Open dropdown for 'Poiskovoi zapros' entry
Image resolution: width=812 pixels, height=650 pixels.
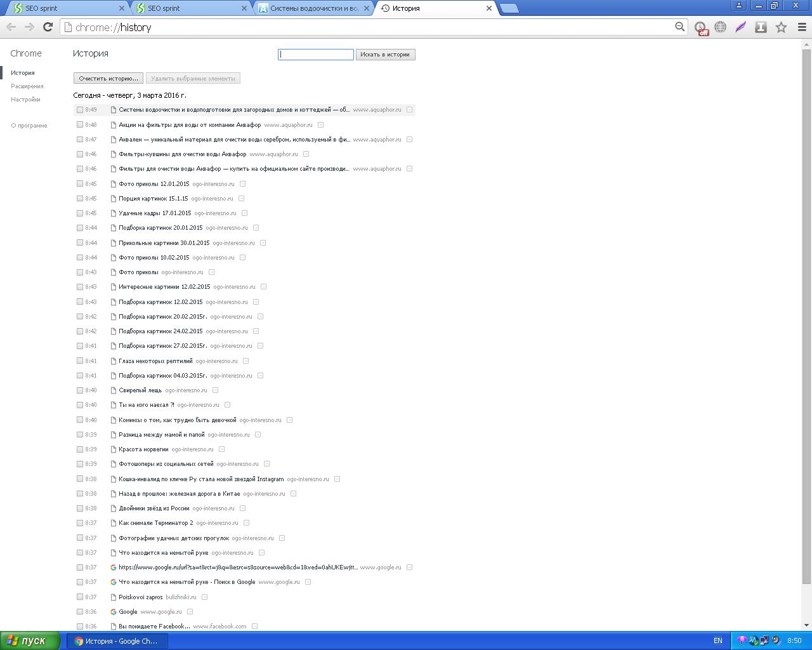(204, 597)
